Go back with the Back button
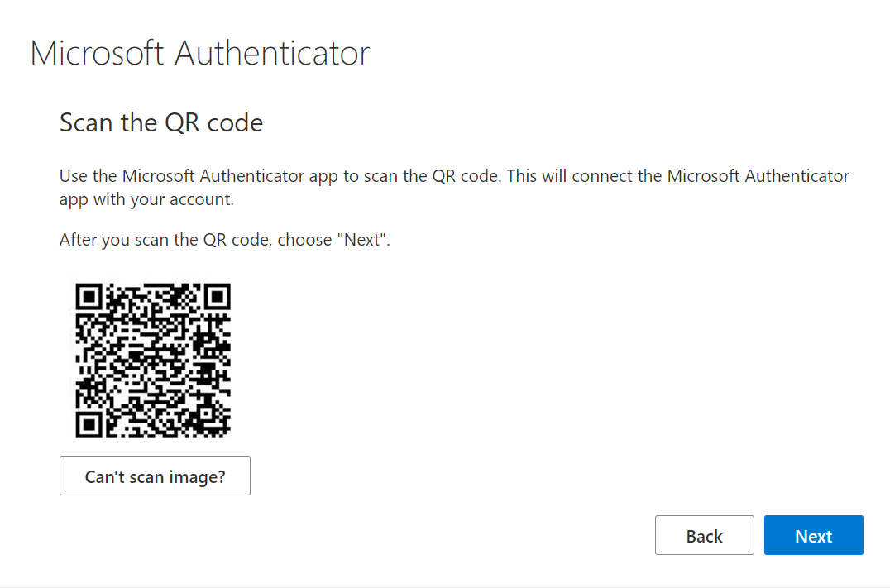Image resolution: width=890 pixels, height=588 pixels. [x=704, y=536]
